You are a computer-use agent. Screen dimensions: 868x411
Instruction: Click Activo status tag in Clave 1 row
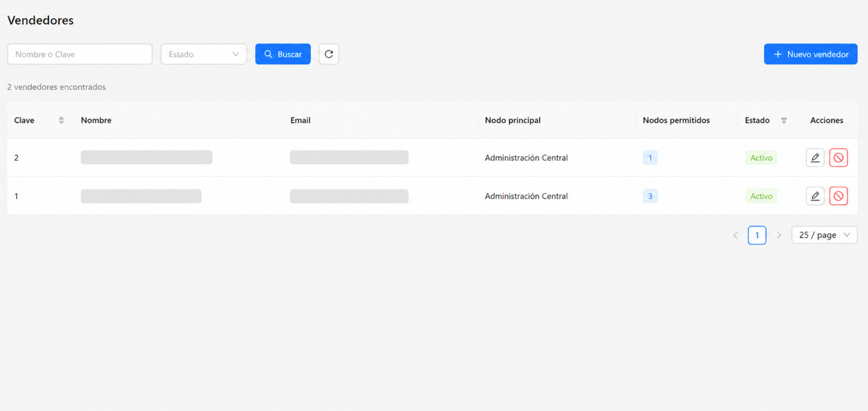coord(761,196)
